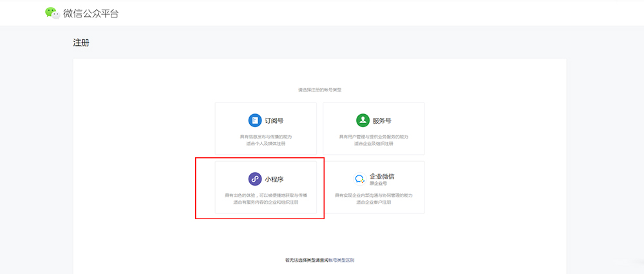Click the green WeChat logo icon
The image size is (644, 274).
[52, 13]
